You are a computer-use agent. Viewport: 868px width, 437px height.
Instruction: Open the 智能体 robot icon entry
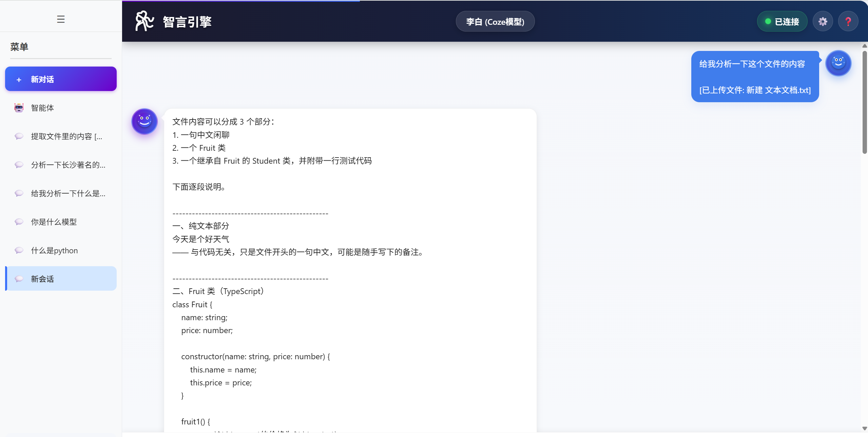(x=19, y=108)
